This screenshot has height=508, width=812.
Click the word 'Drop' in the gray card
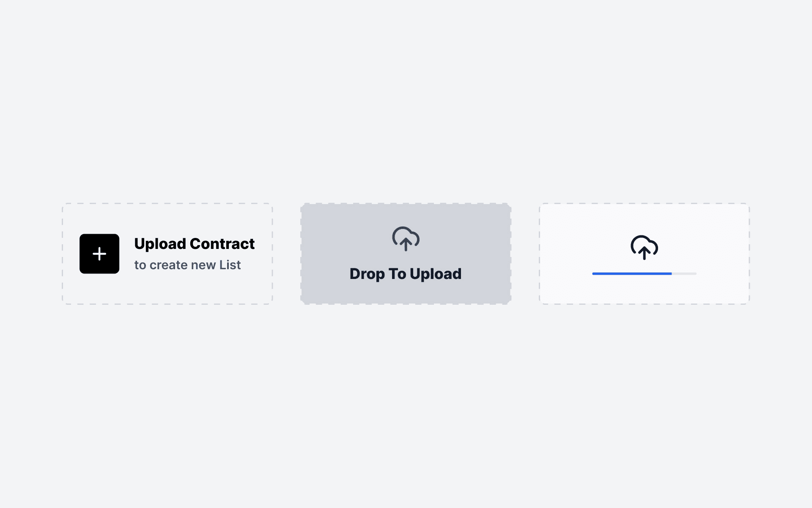click(x=367, y=274)
